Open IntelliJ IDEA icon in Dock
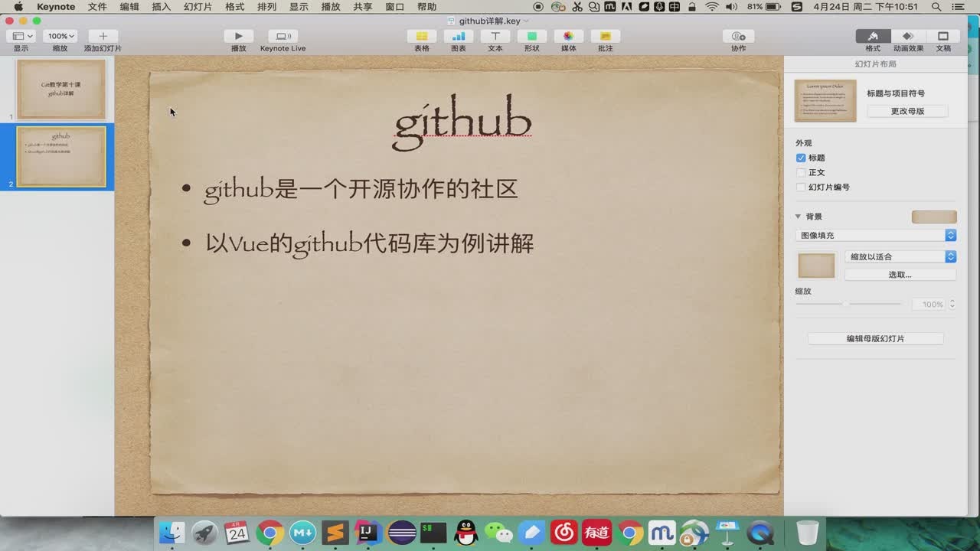The image size is (980, 551). pyautogui.click(x=368, y=532)
